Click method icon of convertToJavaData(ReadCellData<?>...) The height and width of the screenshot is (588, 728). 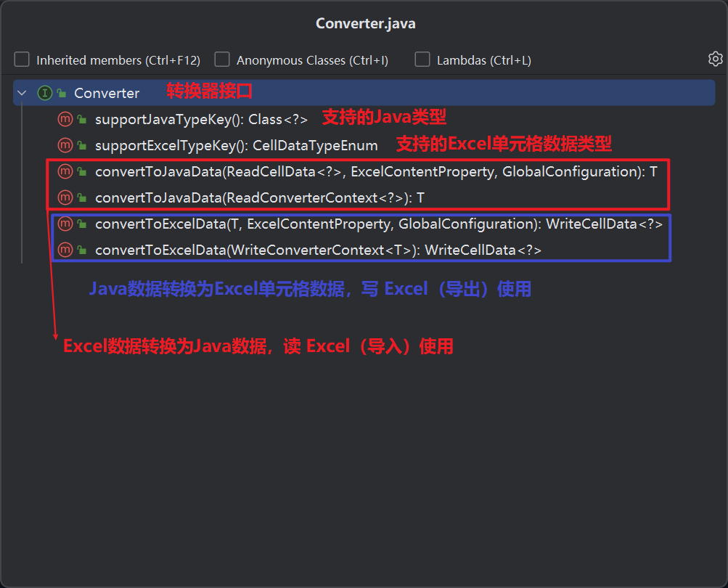(65, 172)
